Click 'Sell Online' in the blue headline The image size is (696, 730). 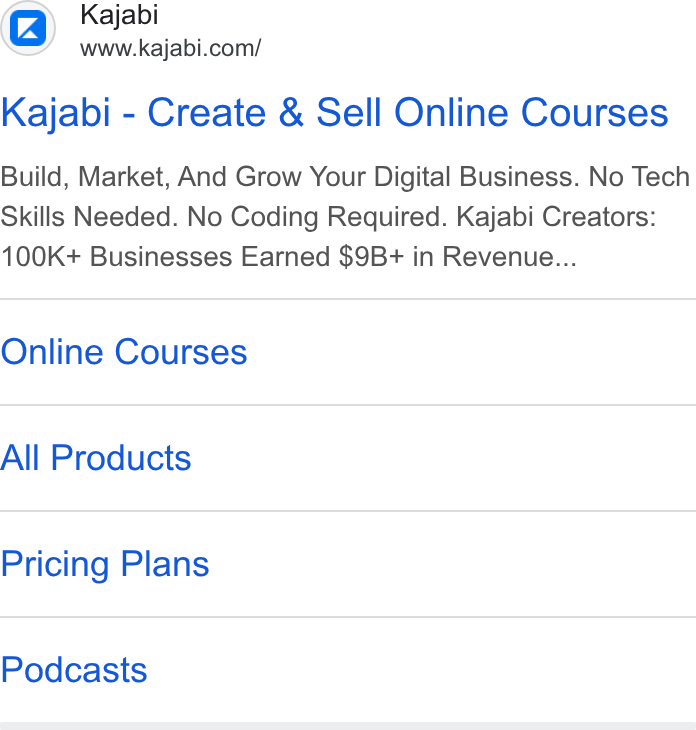point(412,113)
